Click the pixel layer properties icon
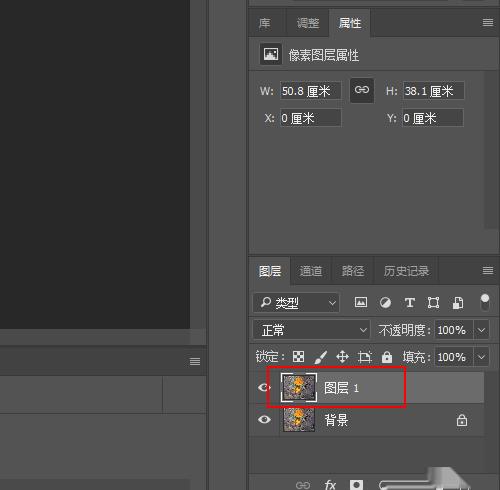The height and width of the screenshot is (490, 500). click(x=271, y=54)
